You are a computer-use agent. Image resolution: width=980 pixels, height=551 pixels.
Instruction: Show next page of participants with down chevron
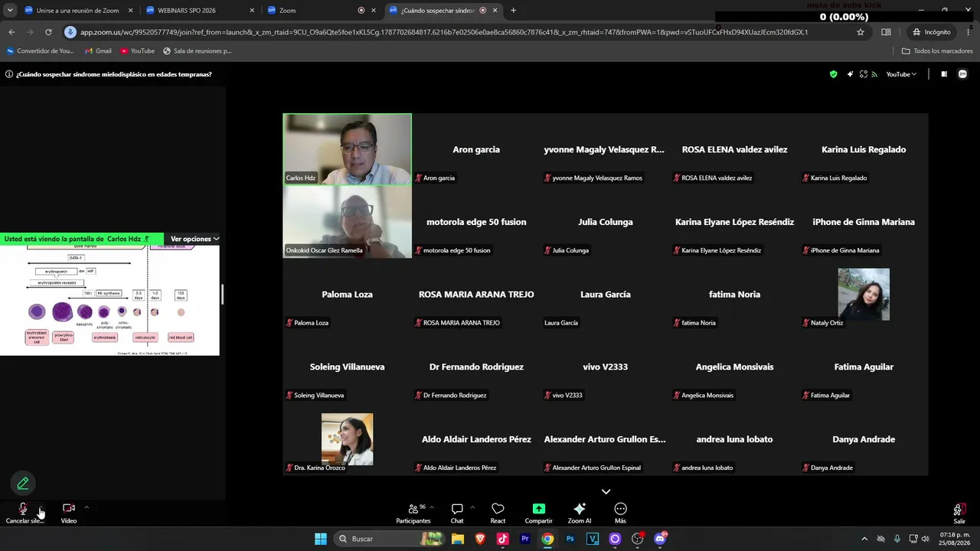tap(606, 491)
